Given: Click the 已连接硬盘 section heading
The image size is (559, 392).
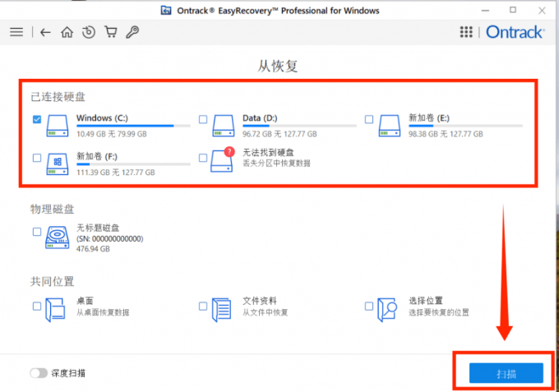Looking at the screenshot, I should [58, 97].
